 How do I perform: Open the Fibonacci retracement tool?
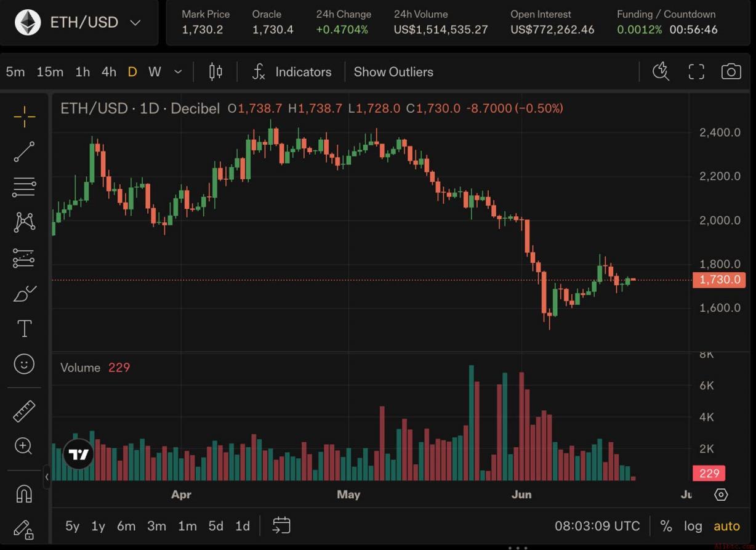click(x=24, y=187)
